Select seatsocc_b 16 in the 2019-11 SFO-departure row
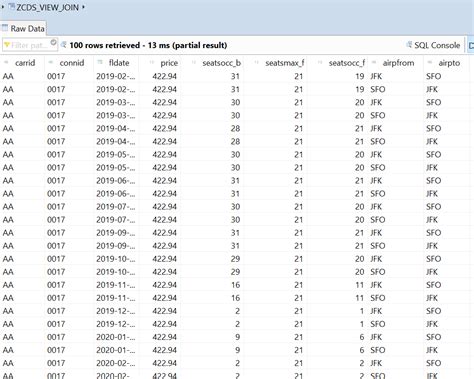 click(x=235, y=298)
